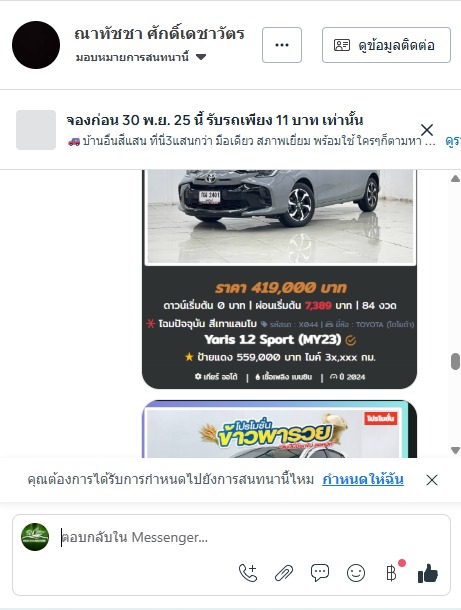The width and height of the screenshot is (461, 610).
Task: Click ดูข้อมูลติดต่อ button
Action: [x=386, y=45]
